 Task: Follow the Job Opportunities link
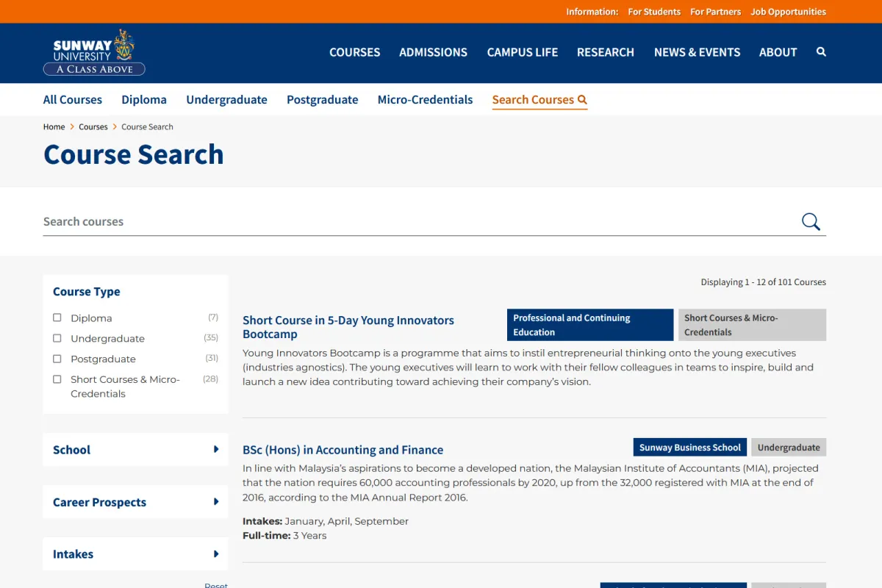(789, 12)
